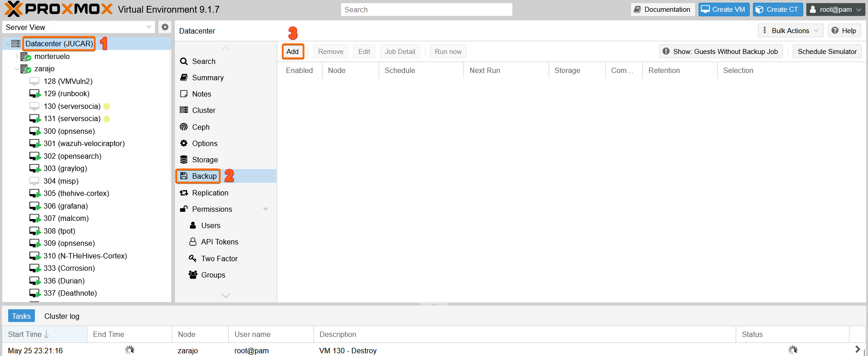
Task: Select VM 301 (wazuh-velociraptor)
Action: click(84, 143)
